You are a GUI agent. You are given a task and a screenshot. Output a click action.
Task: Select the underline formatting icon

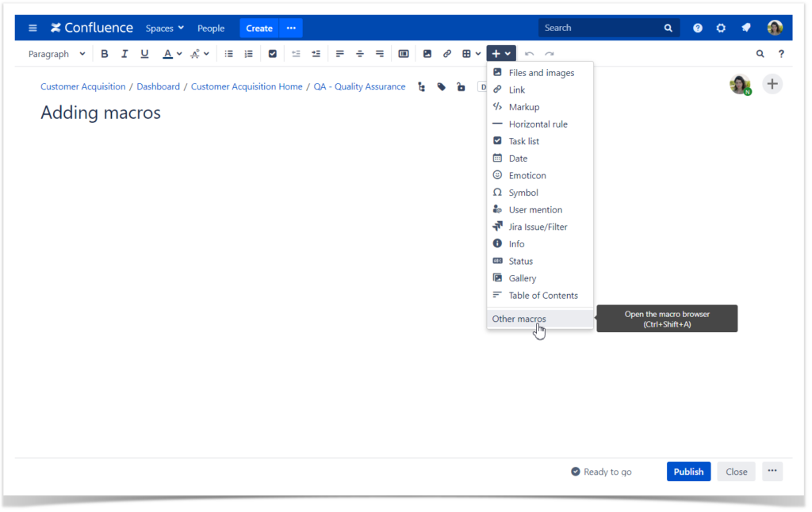(x=144, y=53)
